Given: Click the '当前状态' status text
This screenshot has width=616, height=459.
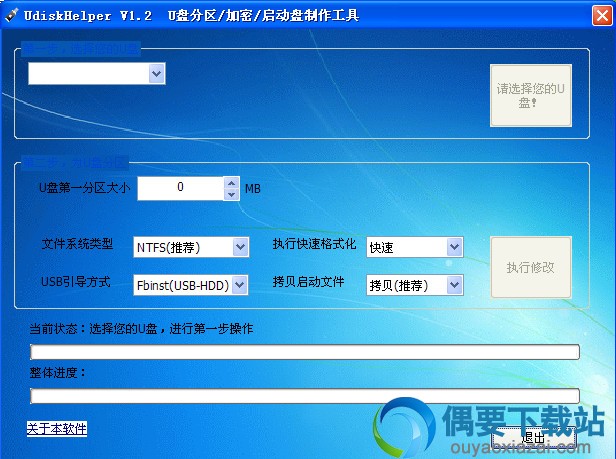Looking at the screenshot, I should tap(141, 329).
